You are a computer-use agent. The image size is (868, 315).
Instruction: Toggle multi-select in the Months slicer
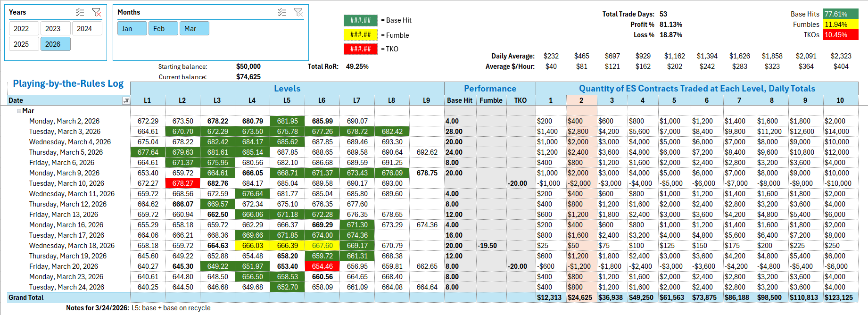pyautogui.click(x=282, y=12)
